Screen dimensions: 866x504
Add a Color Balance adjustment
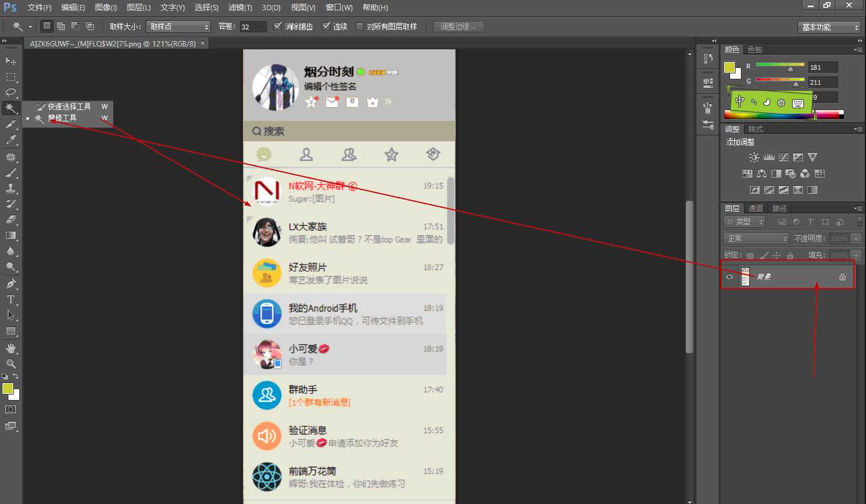[762, 174]
